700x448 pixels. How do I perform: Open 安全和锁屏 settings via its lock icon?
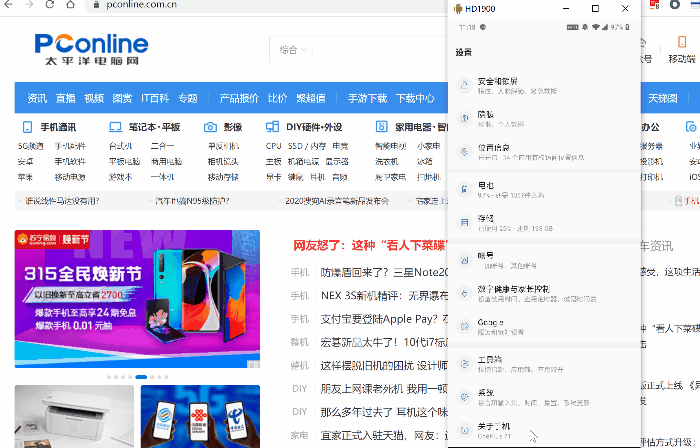point(464,85)
